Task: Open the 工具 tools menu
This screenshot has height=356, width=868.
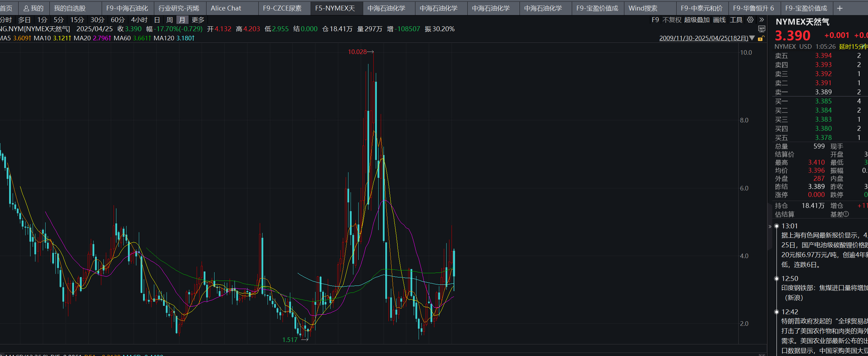Action: coord(736,20)
